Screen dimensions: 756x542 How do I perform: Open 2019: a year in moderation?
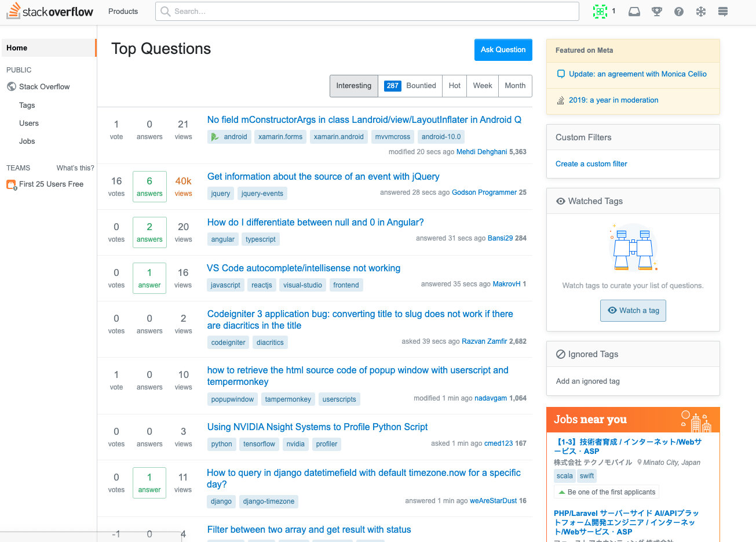coord(613,100)
